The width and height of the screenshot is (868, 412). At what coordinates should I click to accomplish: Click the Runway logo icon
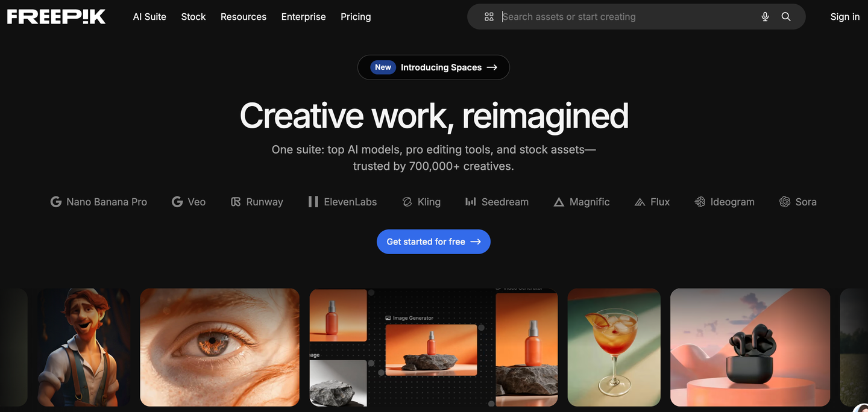236,202
